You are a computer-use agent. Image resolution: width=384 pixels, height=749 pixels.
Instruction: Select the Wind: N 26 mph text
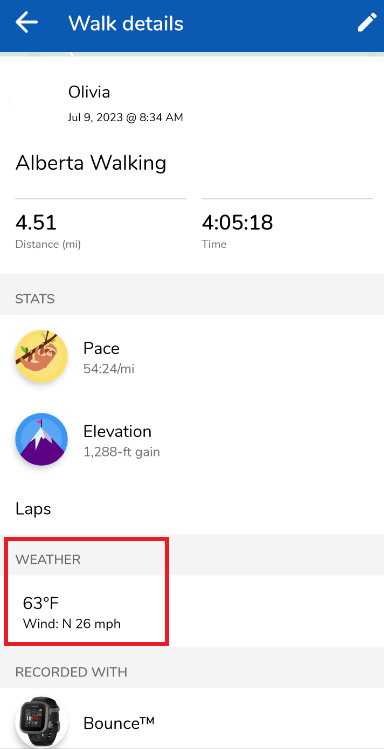(x=72, y=624)
